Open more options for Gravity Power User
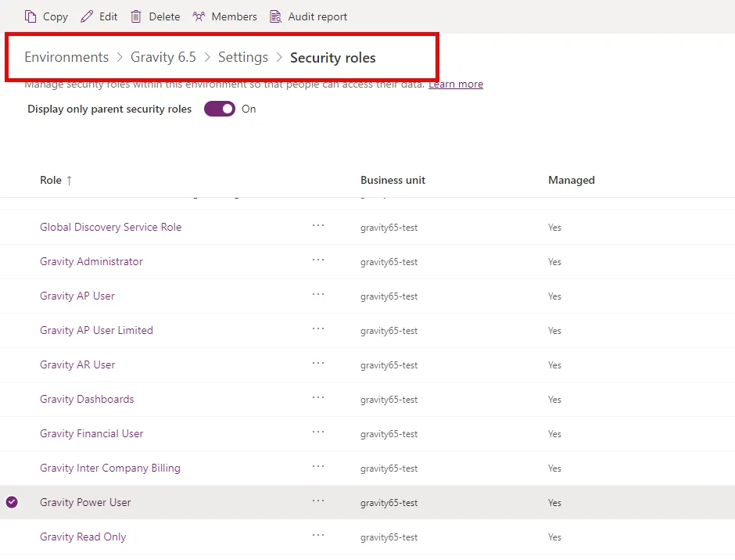Image resolution: width=735 pixels, height=560 pixels. pyautogui.click(x=318, y=501)
